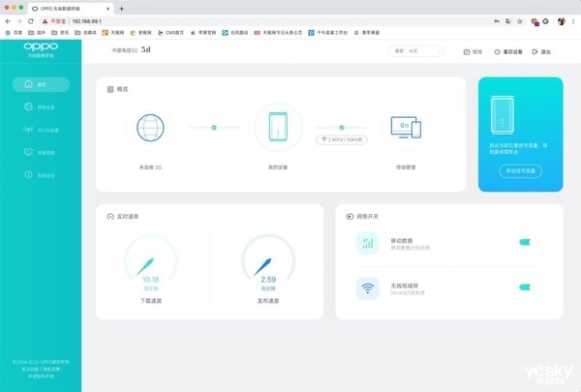Click the mobile data signal bars icon

pyautogui.click(x=368, y=243)
